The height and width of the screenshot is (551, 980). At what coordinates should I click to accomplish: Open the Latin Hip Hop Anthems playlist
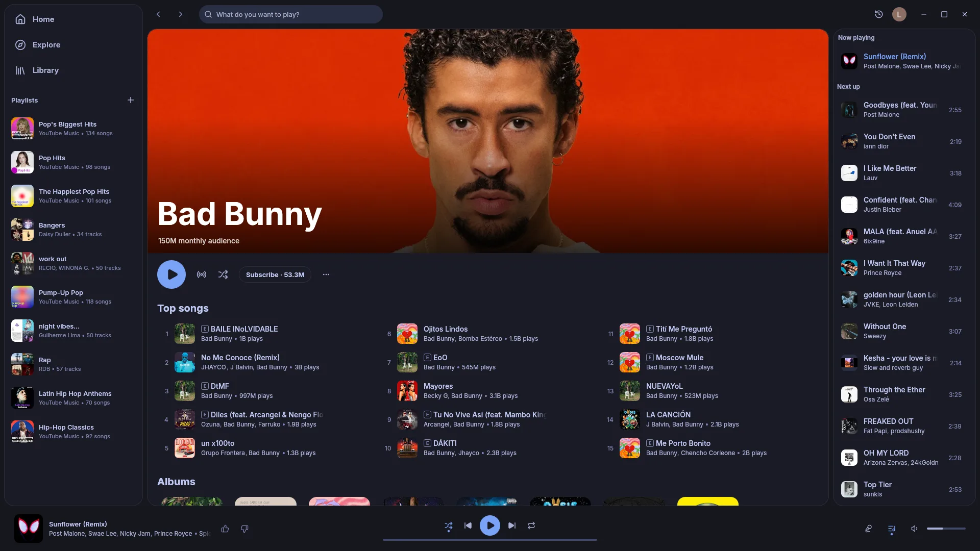[x=73, y=398]
